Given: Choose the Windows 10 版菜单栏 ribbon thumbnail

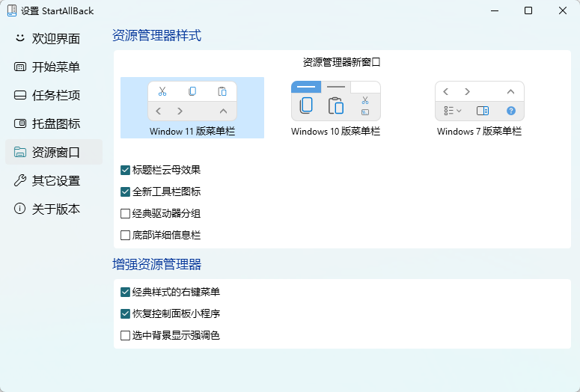Looking at the screenshot, I should click(336, 101).
